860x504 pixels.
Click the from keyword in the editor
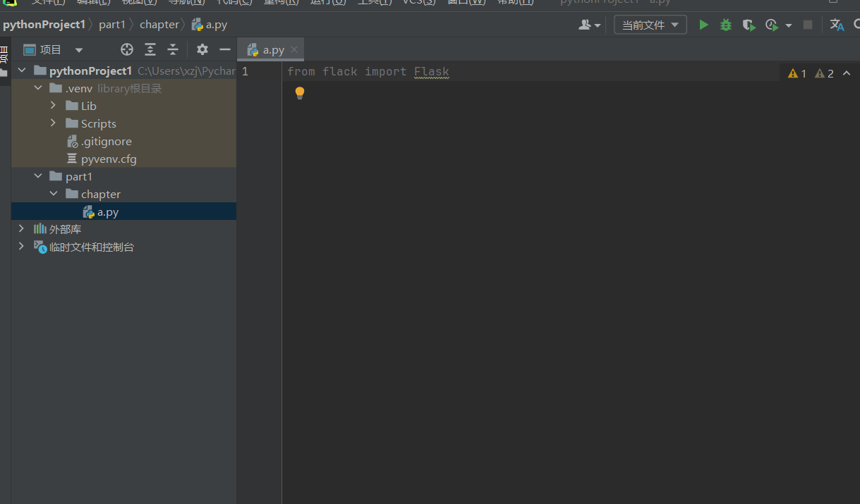click(x=301, y=71)
